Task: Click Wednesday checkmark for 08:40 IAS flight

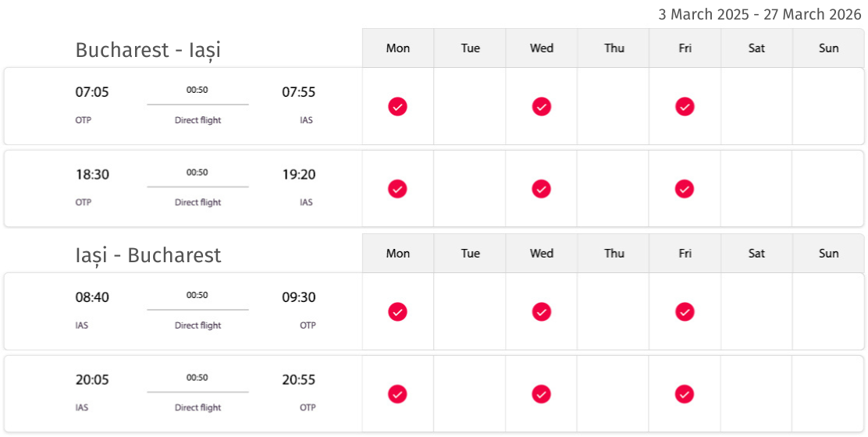Action: [x=542, y=312]
